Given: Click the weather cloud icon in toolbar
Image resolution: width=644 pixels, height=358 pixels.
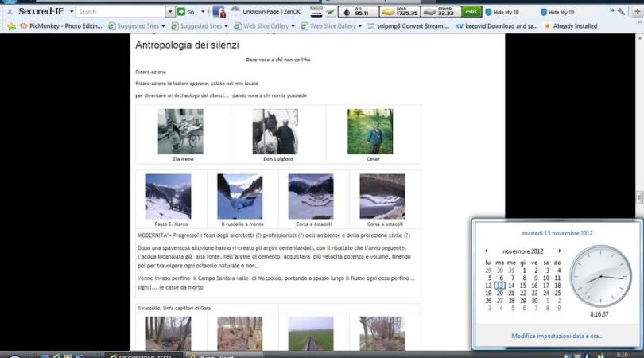Looking at the screenshot, I should [x=235, y=10].
